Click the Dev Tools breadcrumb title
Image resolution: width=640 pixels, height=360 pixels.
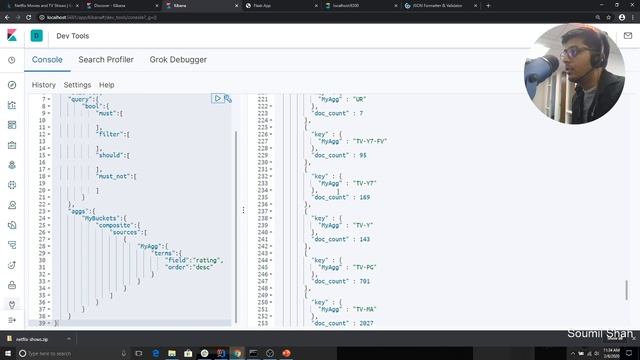(x=73, y=36)
